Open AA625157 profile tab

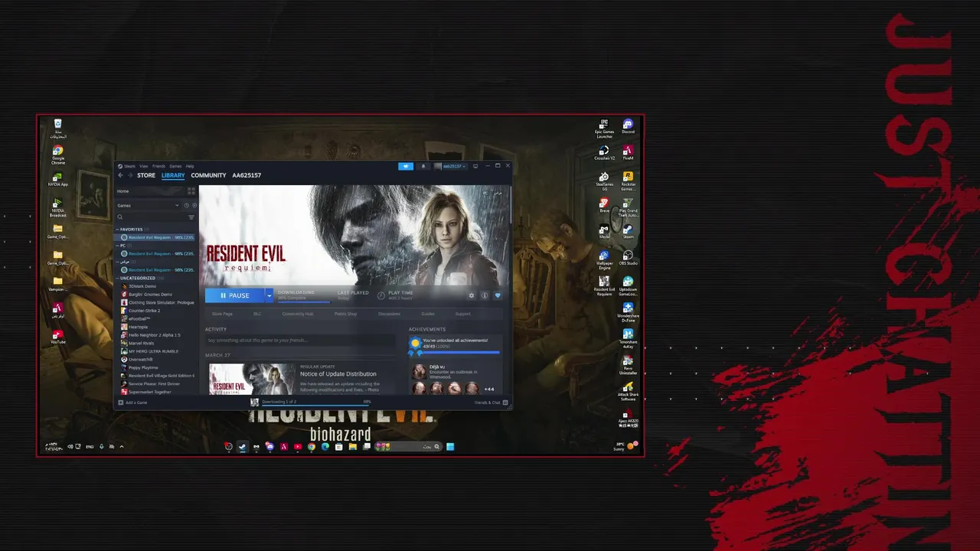(x=247, y=175)
